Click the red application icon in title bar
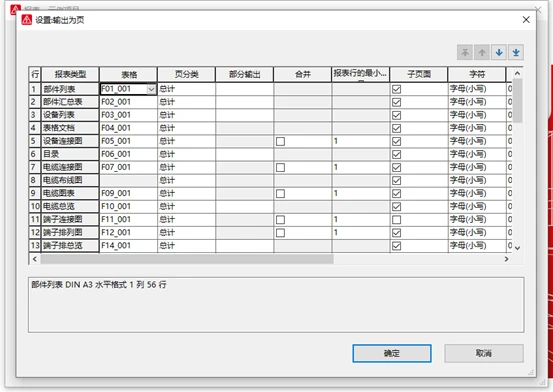The image size is (553, 392). coord(26,20)
